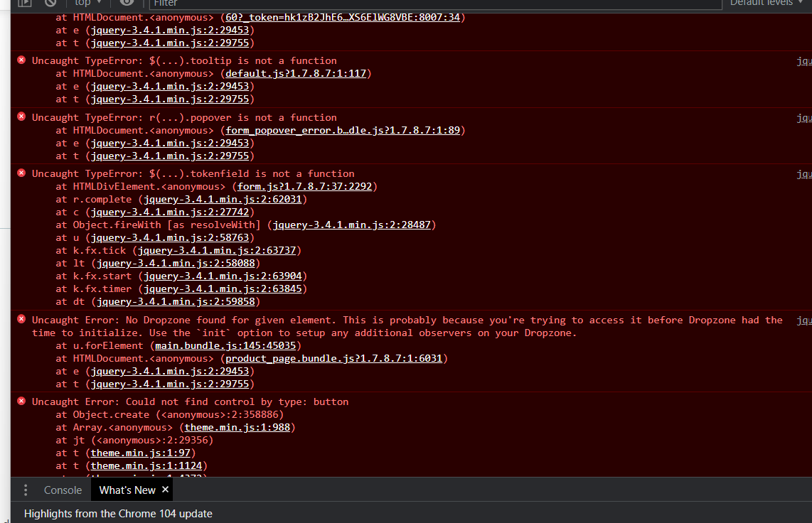The image size is (812, 523).
Task: Open the default.js?1.7.8.7:1:117 link
Action: (296, 73)
